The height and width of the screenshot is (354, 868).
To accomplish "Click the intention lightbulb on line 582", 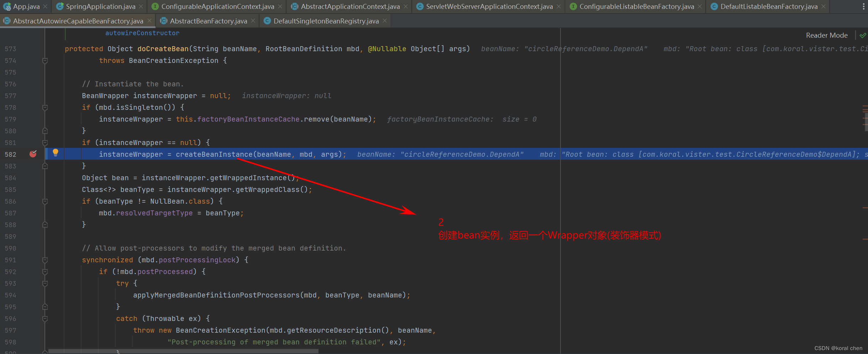I will [x=56, y=153].
